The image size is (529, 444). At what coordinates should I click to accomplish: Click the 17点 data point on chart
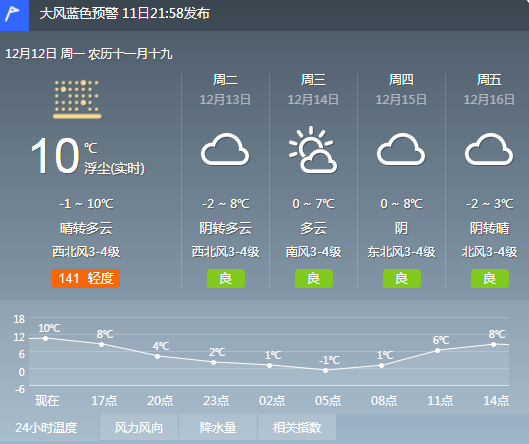pos(102,344)
